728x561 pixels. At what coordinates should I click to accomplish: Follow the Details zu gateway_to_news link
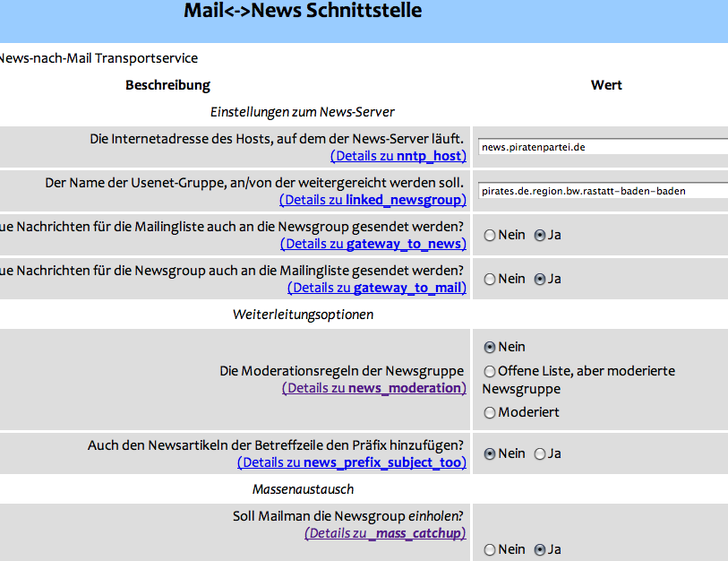373,244
